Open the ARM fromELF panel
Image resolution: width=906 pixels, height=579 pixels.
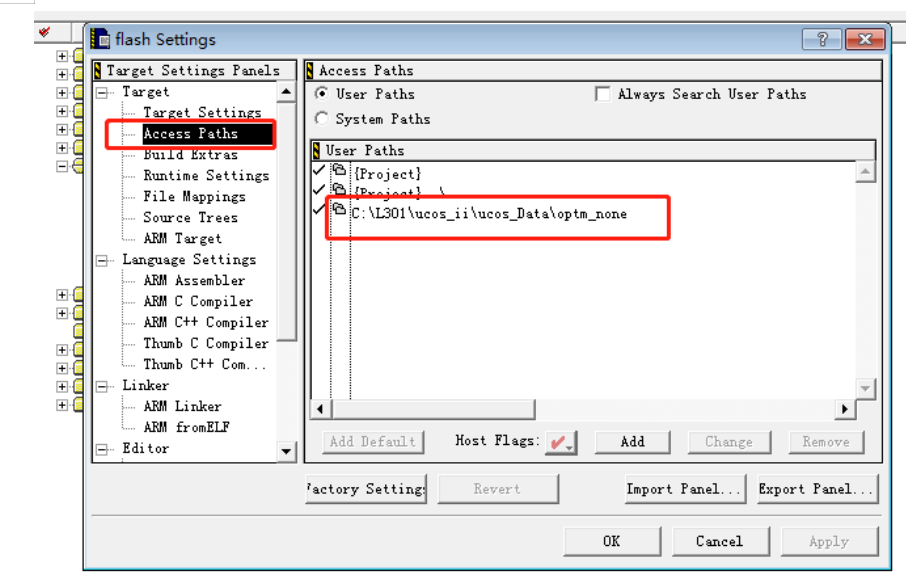tap(187, 427)
